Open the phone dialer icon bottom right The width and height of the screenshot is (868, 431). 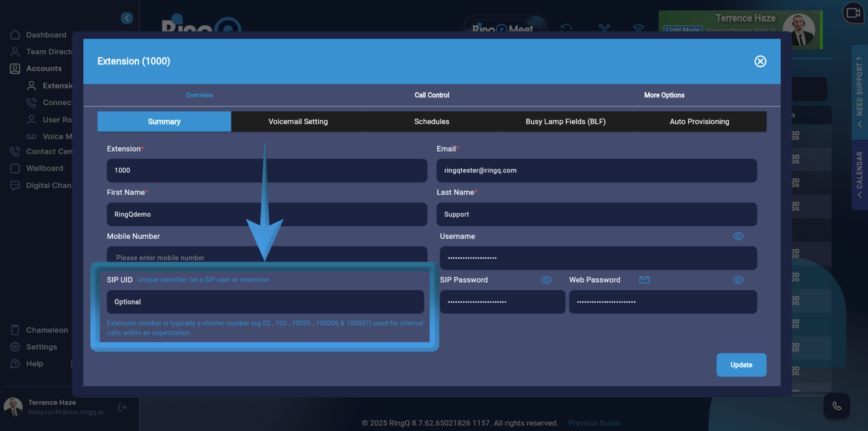(x=836, y=405)
